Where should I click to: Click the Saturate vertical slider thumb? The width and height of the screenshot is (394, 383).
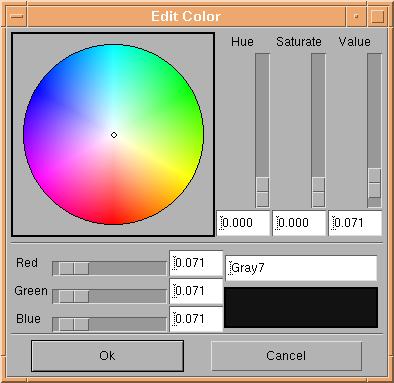[x=318, y=192]
